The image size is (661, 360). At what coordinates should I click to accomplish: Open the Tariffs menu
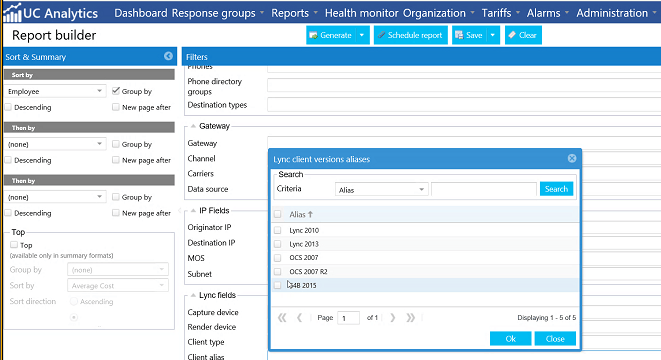(x=500, y=13)
